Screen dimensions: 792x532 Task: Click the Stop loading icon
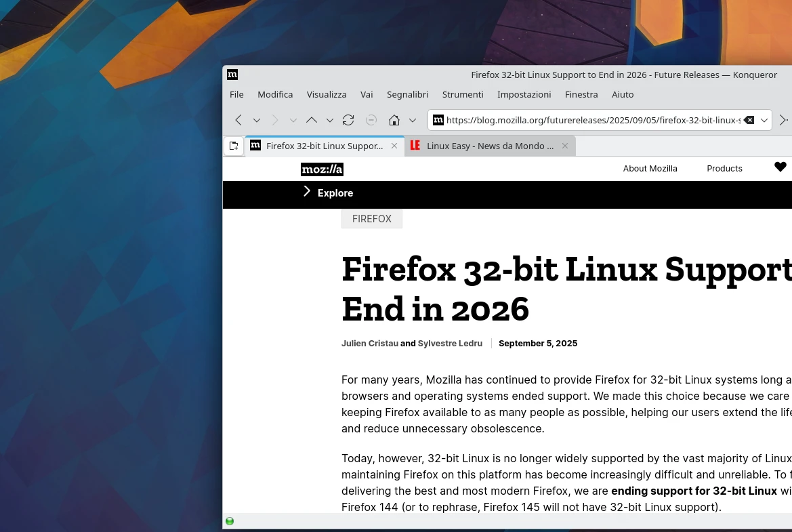(x=371, y=120)
